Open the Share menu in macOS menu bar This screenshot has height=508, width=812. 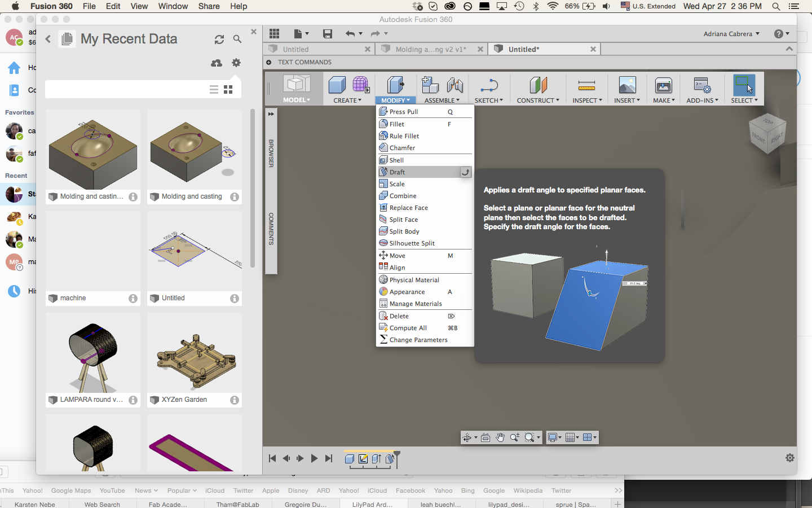(x=209, y=6)
